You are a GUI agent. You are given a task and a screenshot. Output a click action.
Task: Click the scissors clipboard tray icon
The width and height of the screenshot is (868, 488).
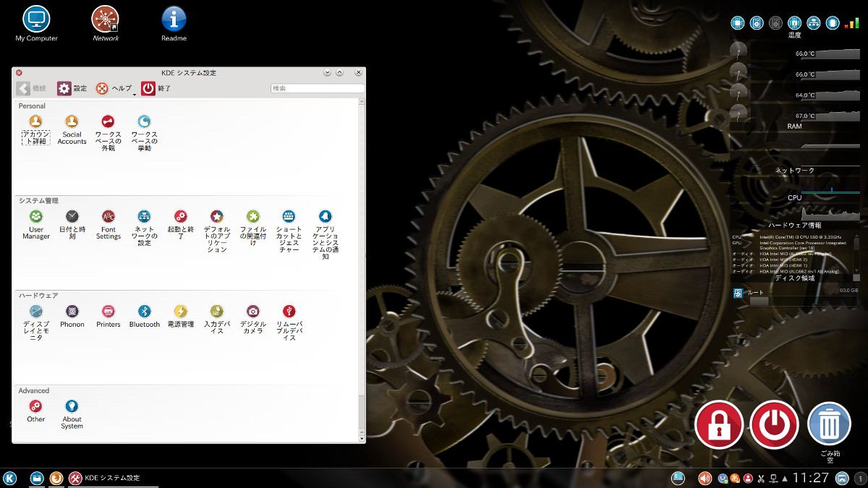coord(761,478)
